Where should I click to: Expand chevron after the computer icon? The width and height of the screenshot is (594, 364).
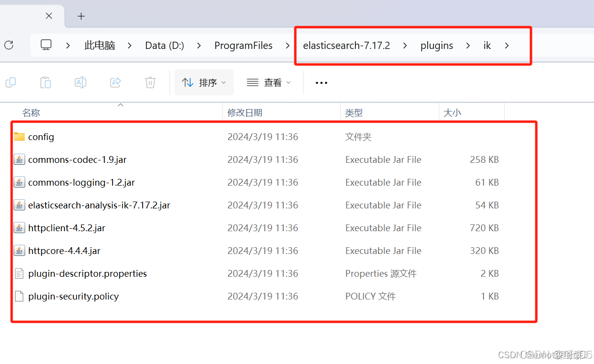click(68, 46)
